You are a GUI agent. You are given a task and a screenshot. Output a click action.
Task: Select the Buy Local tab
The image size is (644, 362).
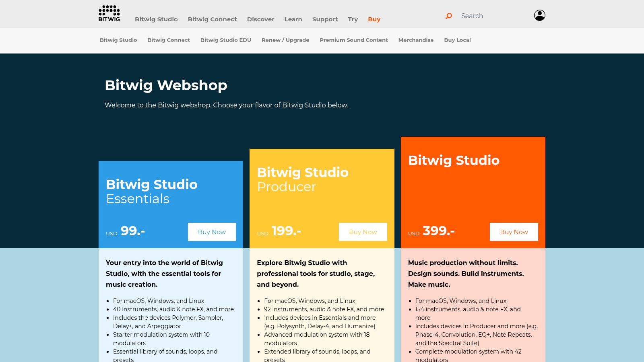coord(457,40)
